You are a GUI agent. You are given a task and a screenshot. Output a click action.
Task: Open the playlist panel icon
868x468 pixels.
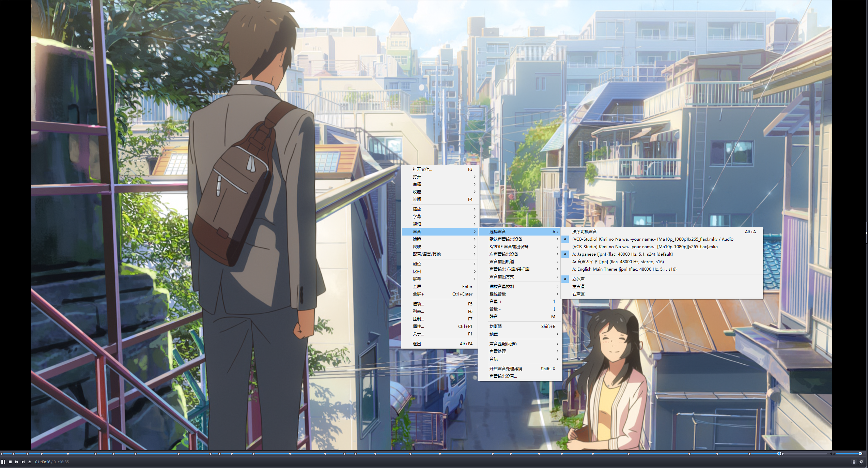[854, 462]
